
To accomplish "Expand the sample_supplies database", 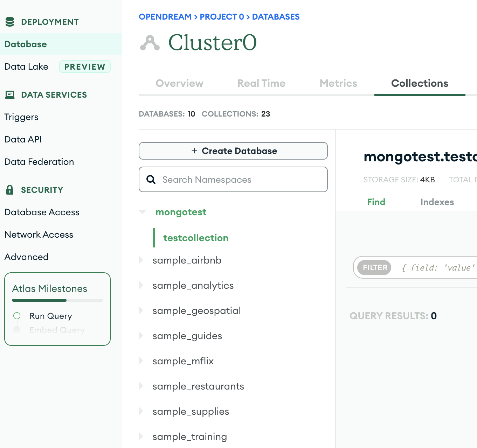I will tap(141, 411).
